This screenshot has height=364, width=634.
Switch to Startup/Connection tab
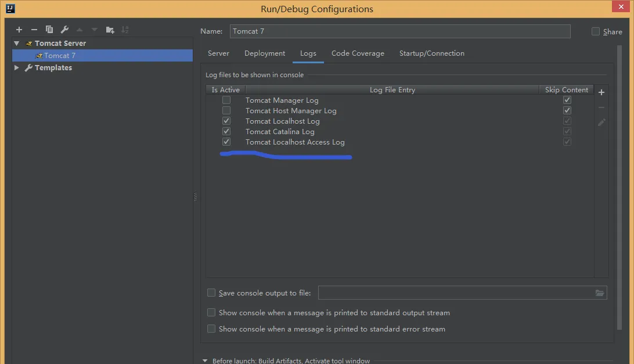click(432, 53)
